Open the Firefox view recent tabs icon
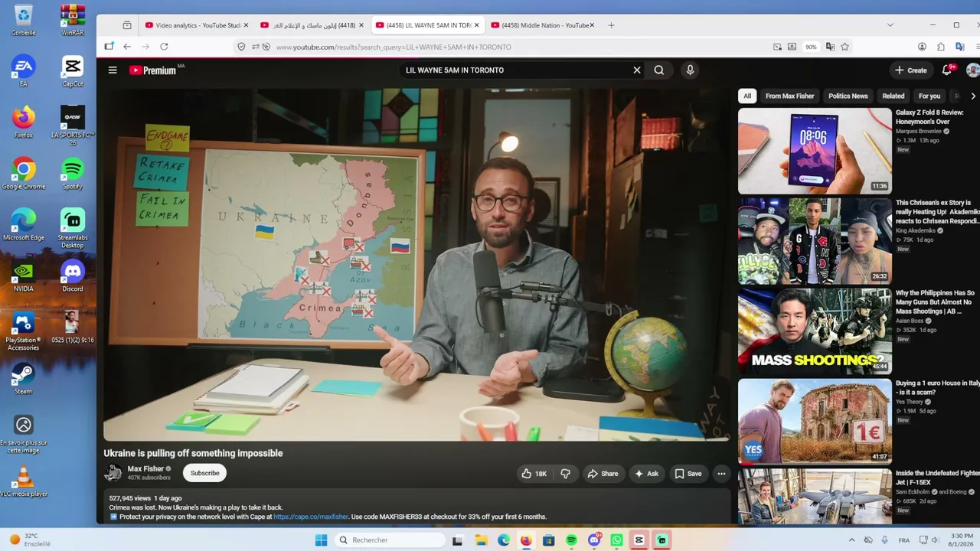 point(127,25)
